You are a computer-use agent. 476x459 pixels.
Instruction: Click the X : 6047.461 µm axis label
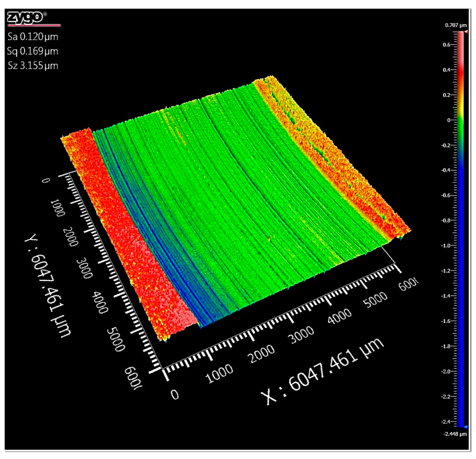click(322, 372)
